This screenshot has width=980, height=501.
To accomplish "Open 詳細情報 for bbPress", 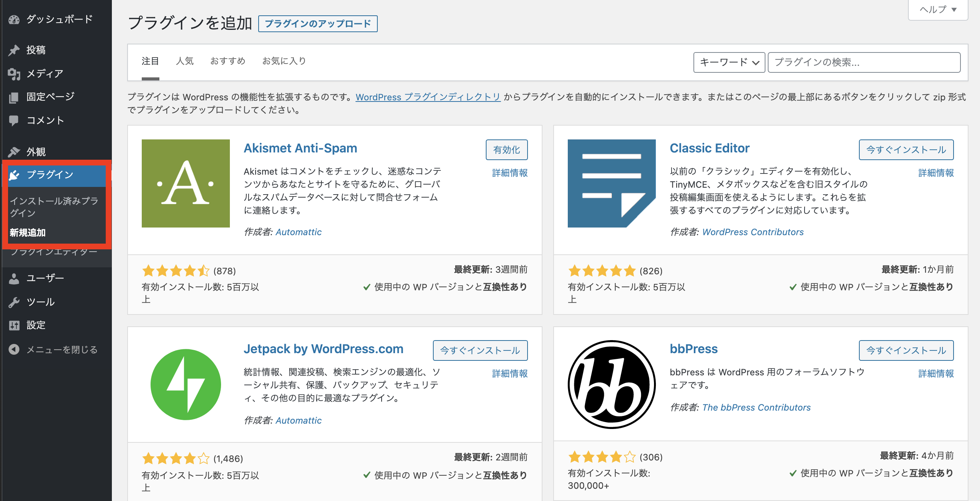I will (936, 374).
